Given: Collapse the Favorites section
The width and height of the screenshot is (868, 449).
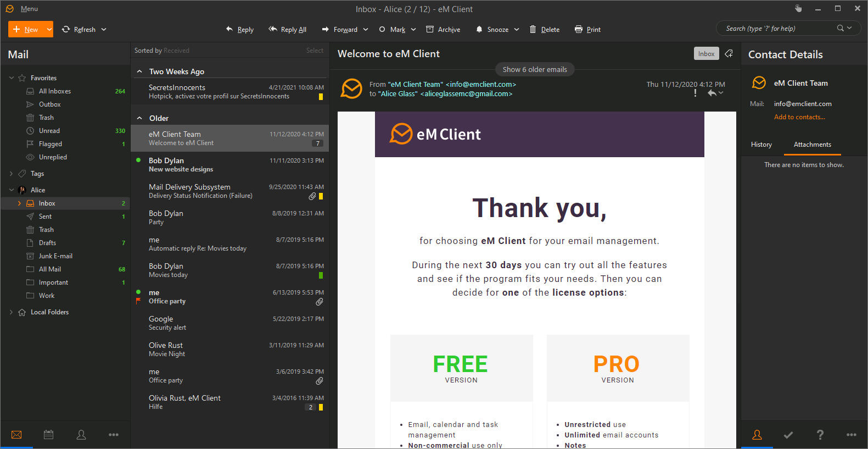Looking at the screenshot, I should [x=11, y=78].
